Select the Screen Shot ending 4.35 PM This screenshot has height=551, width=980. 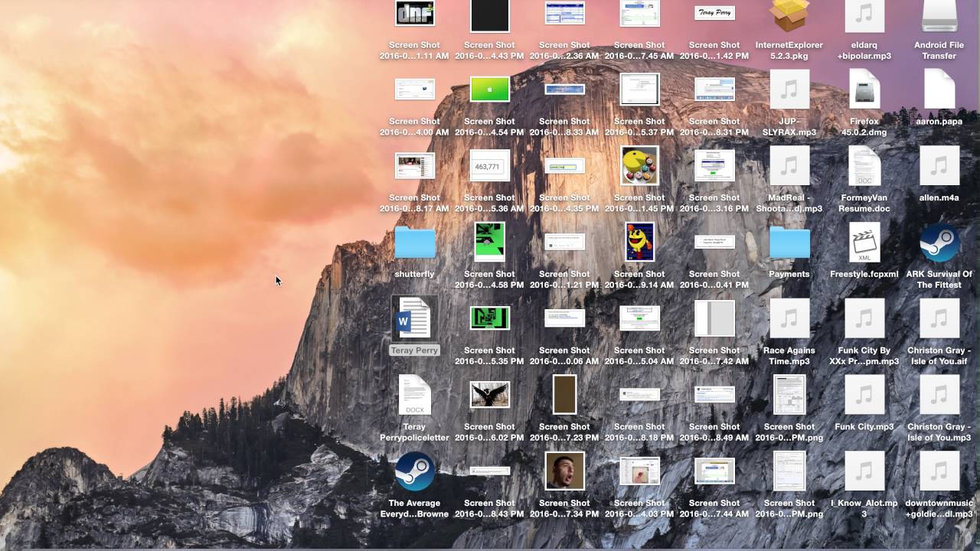click(x=564, y=165)
